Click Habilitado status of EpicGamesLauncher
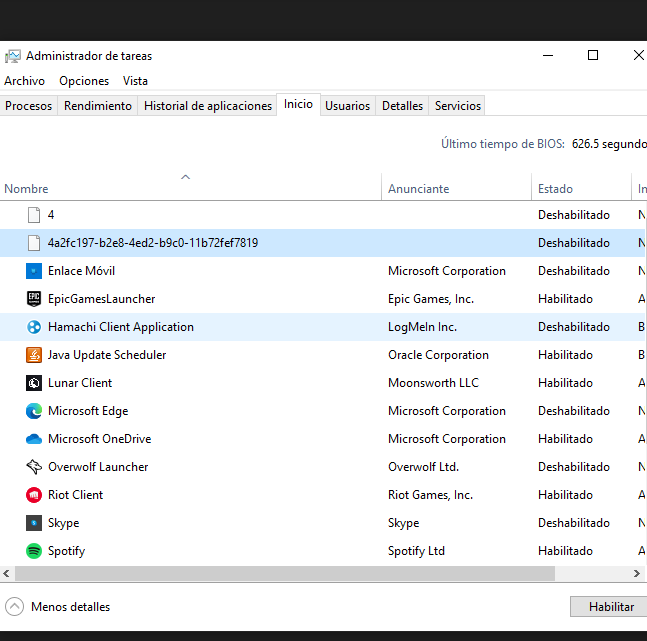This screenshot has width=647, height=641. [565, 299]
